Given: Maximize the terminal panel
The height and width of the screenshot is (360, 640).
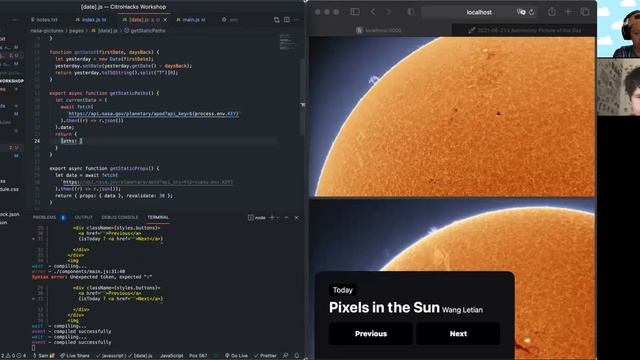Looking at the screenshot, I should 287,218.
